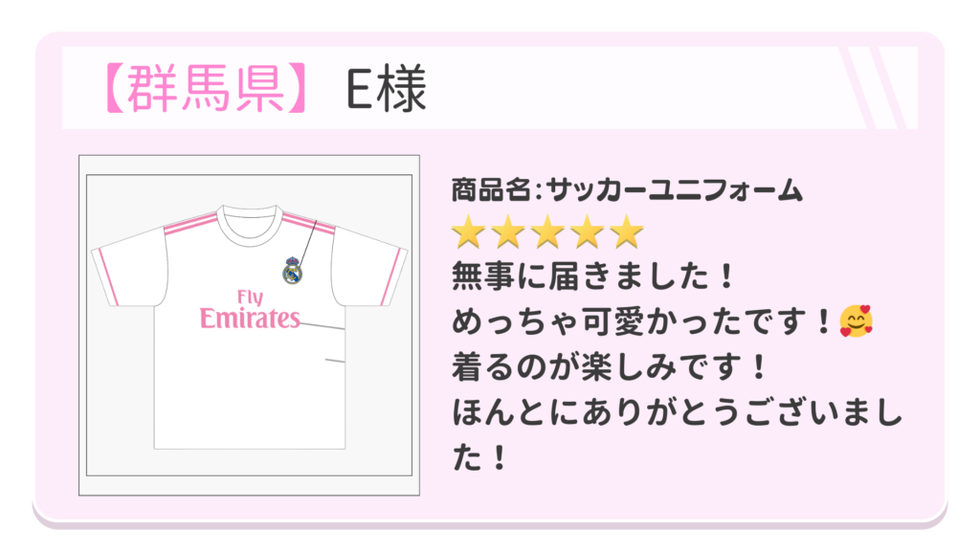Click the second gold rating star
The image size is (980, 551).
[x=508, y=231]
